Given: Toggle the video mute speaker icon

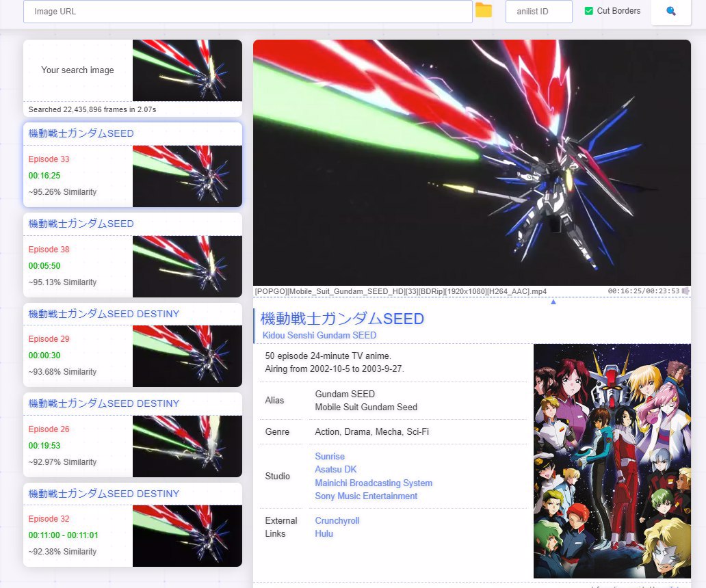Looking at the screenshot, I should [685, 291].
